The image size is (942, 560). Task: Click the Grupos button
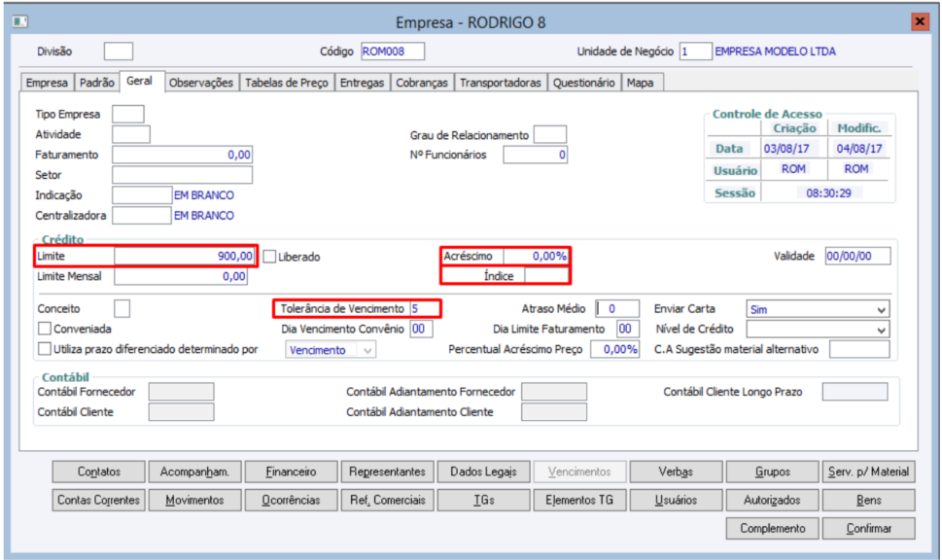pyautogui.click(x=773, y=472)
